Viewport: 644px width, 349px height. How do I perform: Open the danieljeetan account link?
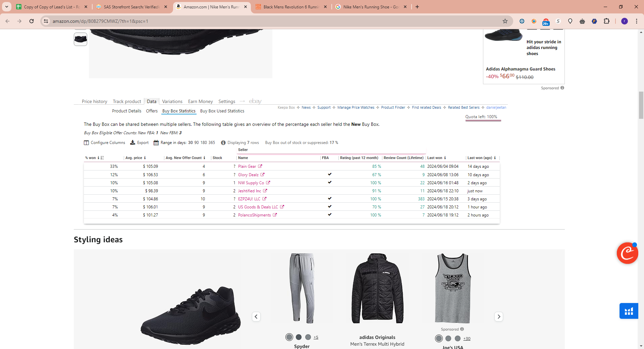coord(496,107)
